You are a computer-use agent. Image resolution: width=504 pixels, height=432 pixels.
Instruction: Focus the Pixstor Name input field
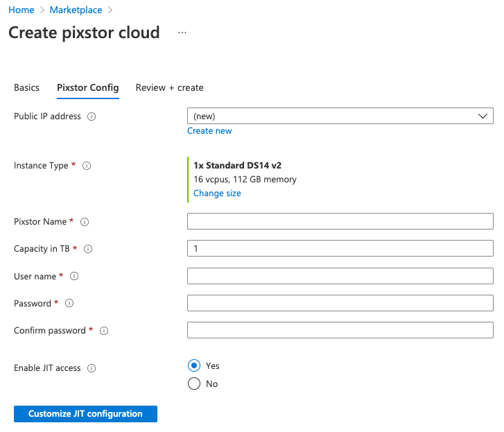coord(340,221)
